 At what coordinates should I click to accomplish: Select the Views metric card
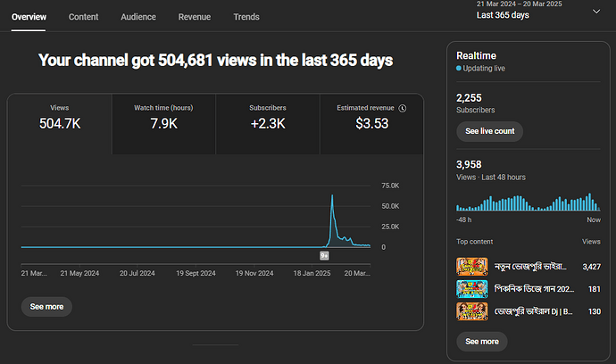(60, 124)
